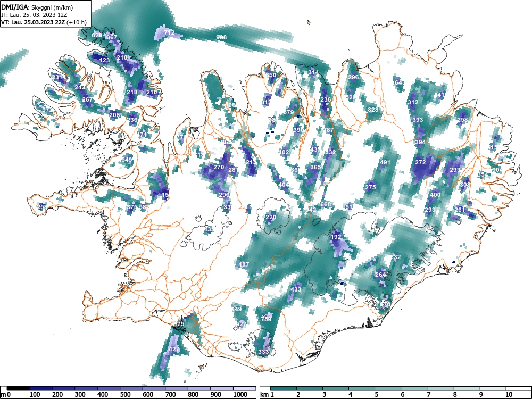The height and width of the screenshot is (399, 532).
Task: Click the white swatch after 10 km
Action: (x=518, y=388)
